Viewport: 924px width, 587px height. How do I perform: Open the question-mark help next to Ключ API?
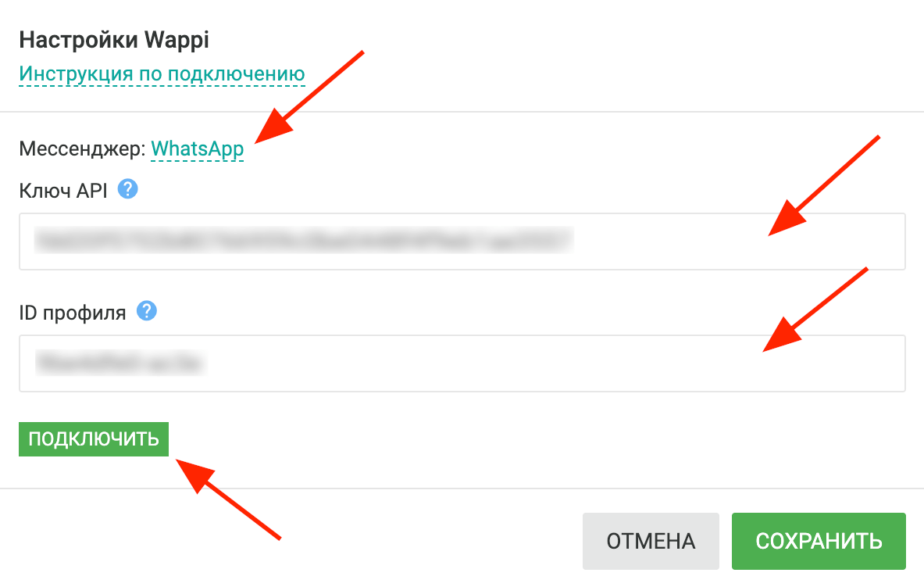(x=128, y=189)
